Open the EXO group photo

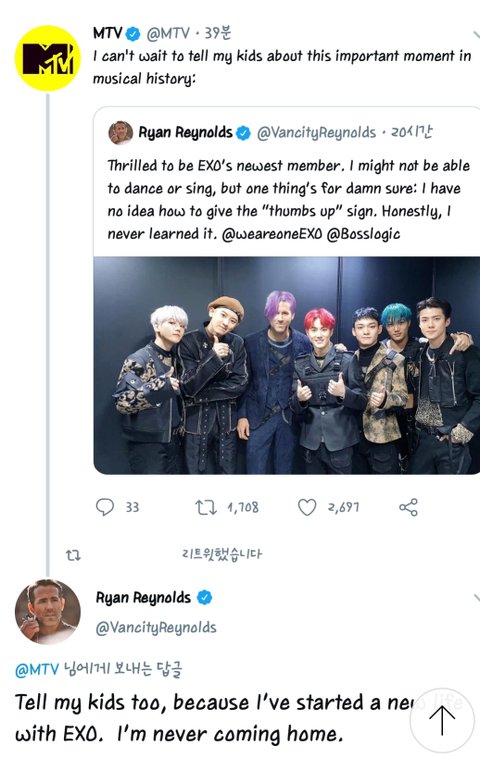[287, 365]
